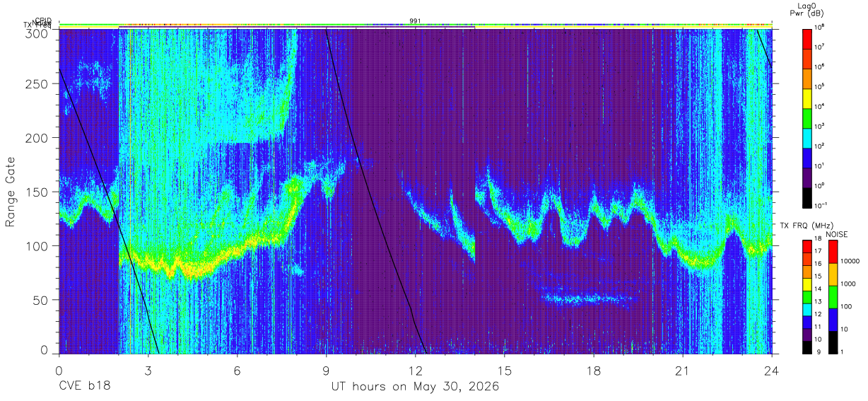This screenshot has height=401, width=868.
Task: Pick black bottom segment of Lag0 Pwr colorbar
Action: [807, 197]
